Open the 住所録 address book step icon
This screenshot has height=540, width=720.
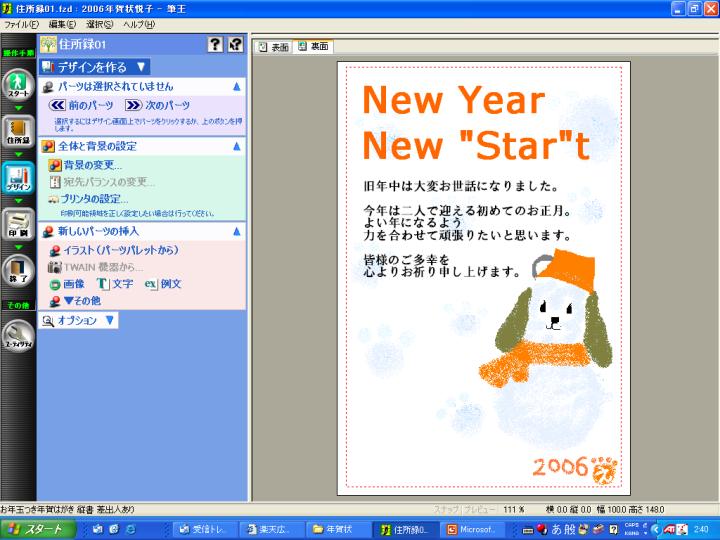tap(18, 131)
